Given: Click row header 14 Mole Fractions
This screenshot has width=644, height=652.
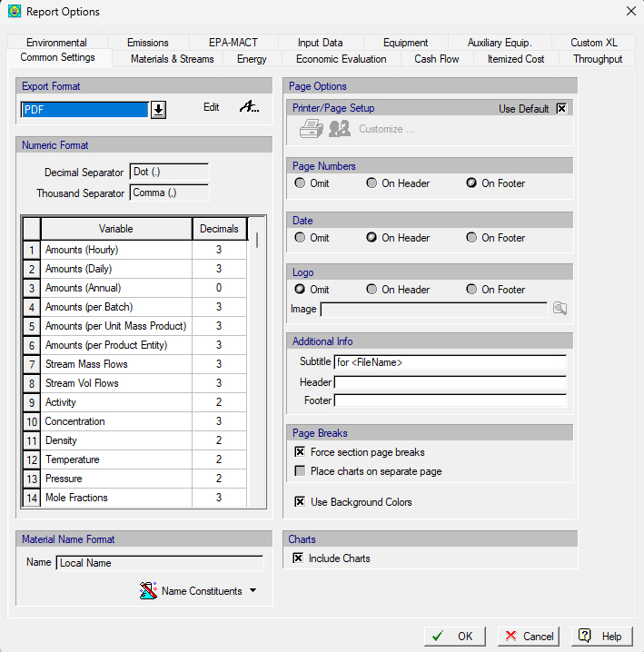Looking at the screenshot, I should (x=32, y=498).
